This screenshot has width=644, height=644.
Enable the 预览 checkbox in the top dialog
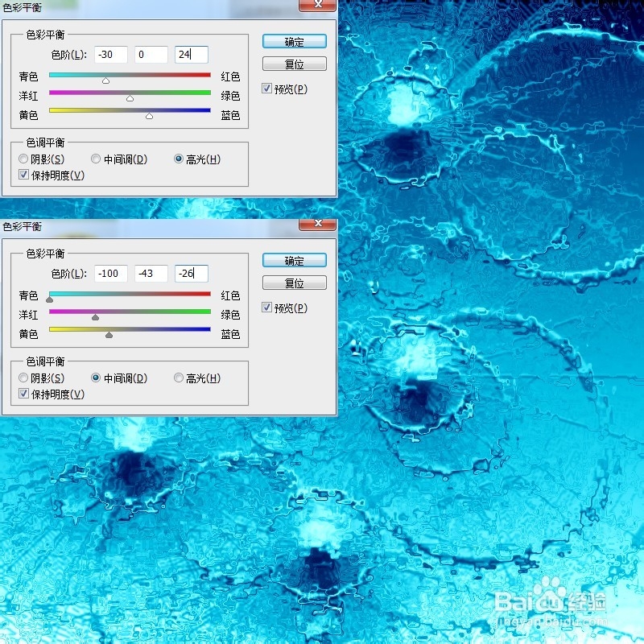click(266, 89)
